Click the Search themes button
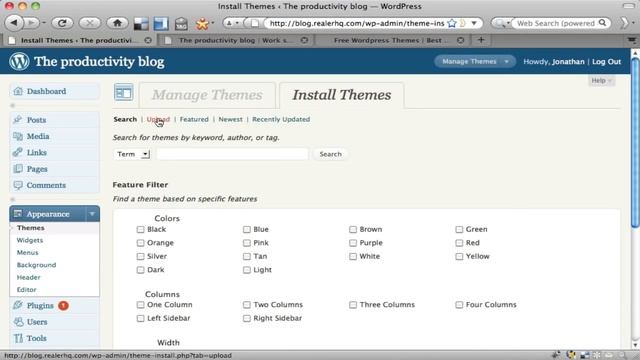The width and height of the screenshot is (640, 360). (x=330, y=154)
